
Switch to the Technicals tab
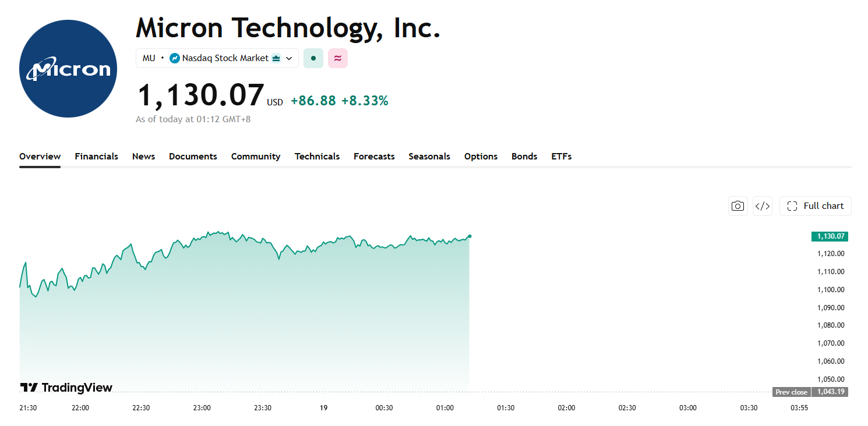(x=317, y=157)
